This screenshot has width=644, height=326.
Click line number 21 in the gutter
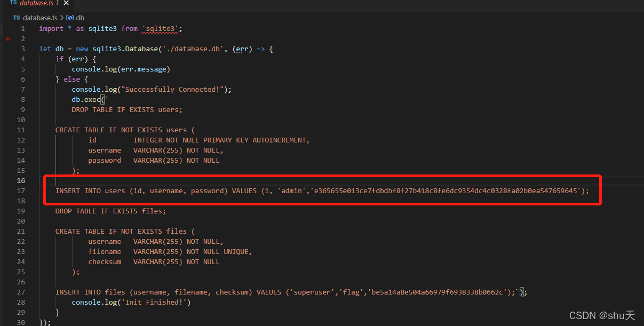(21, 232)
